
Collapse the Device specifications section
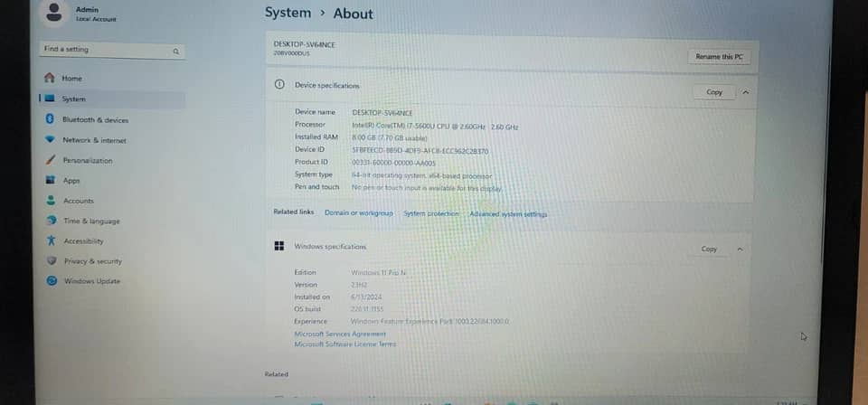[x=746, y=92]
